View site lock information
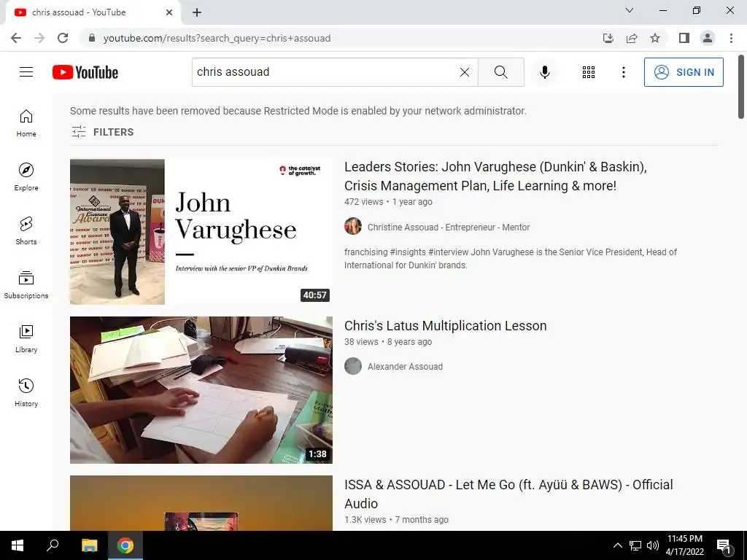The height and width of the screenshot is (560, 747). 92,38
